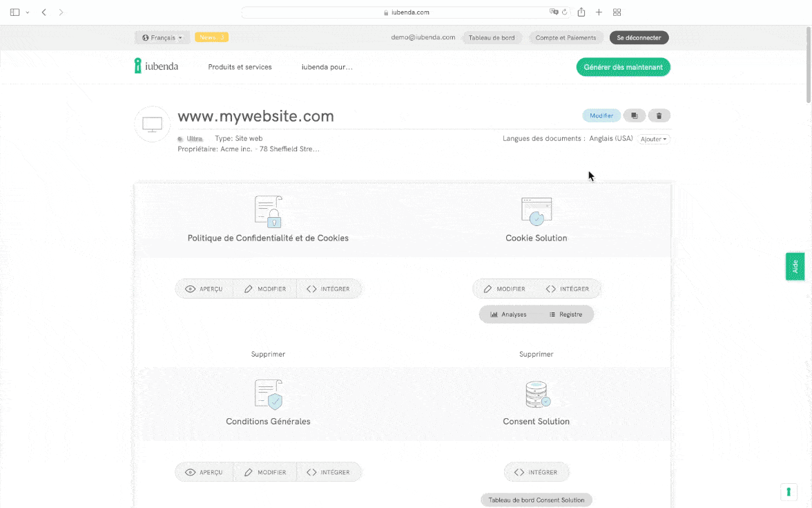812x508 pixels.
Task: Open Analyses for Cookie Solution
Action: [x=508, y=314]
